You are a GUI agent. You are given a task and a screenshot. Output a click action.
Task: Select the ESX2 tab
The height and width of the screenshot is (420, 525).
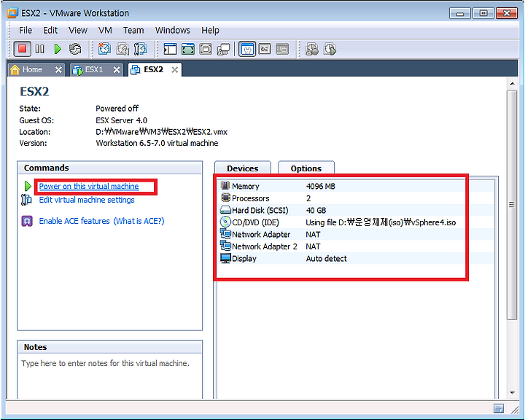[x=153, y=70]
